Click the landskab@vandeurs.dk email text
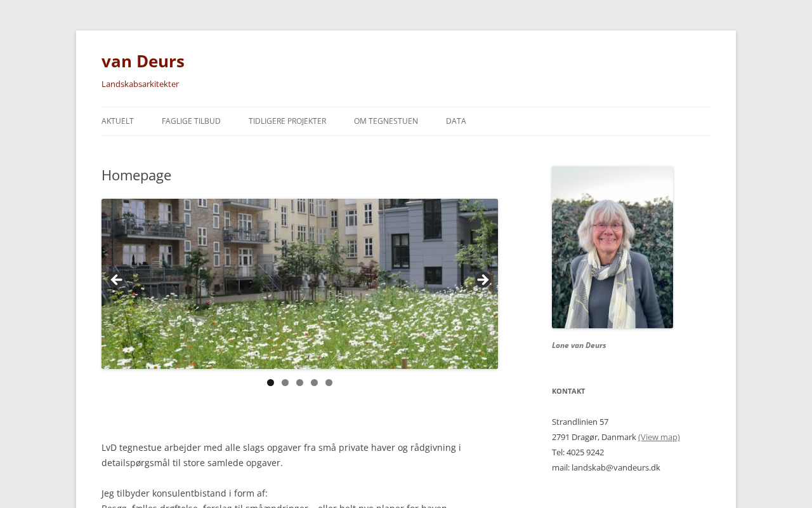812x508 pixels. point(616,467)
